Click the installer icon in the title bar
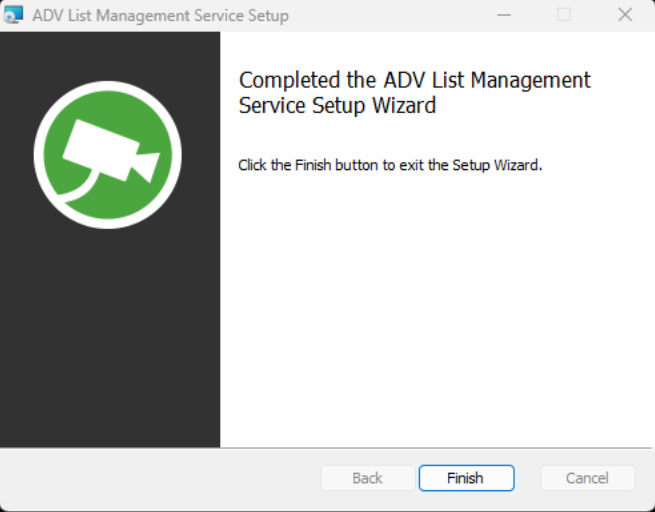Image resolution: width=655 pixels, height=512 pixels. (14, 15)
